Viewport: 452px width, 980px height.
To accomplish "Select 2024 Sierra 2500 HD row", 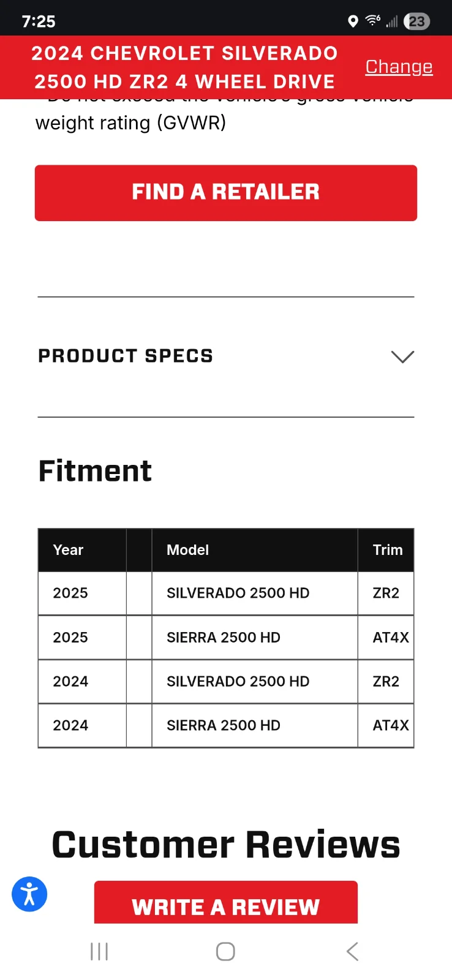I will point(224,725).
